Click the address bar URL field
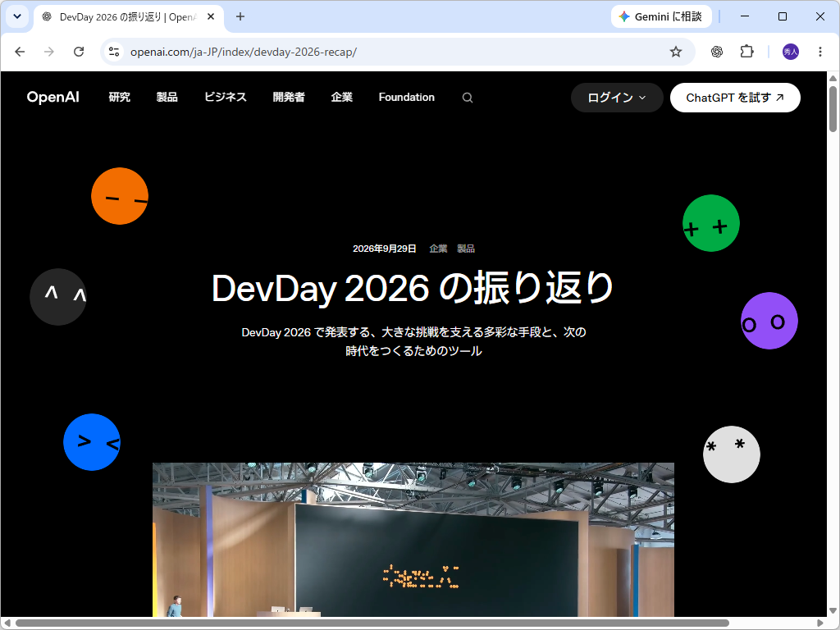The width and height of the screenshot is (840, 630). 396,52
